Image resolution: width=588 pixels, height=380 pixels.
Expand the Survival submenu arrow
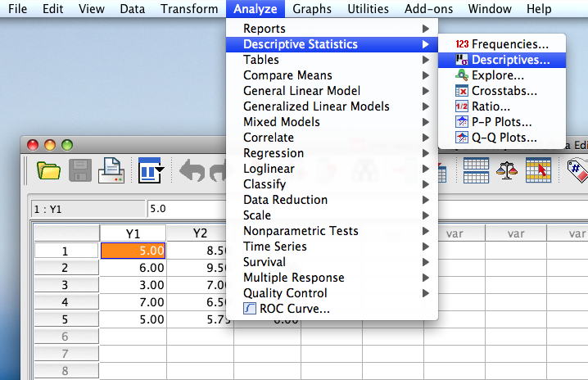pos(426,262)
